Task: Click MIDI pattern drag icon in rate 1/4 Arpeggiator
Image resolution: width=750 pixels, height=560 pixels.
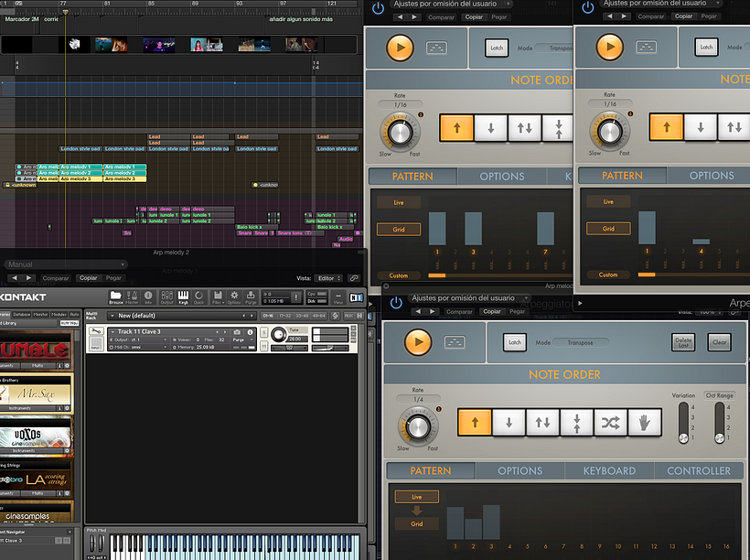Action: [x=455, y=341]
